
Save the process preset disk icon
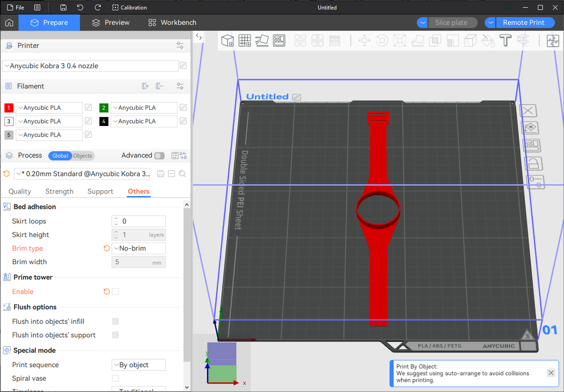point(161,174)
